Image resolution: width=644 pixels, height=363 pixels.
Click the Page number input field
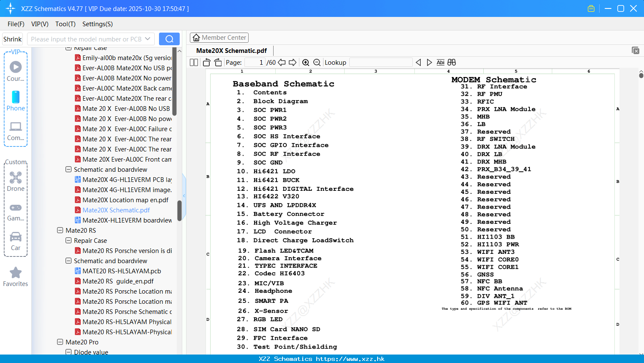click(255, 63)
